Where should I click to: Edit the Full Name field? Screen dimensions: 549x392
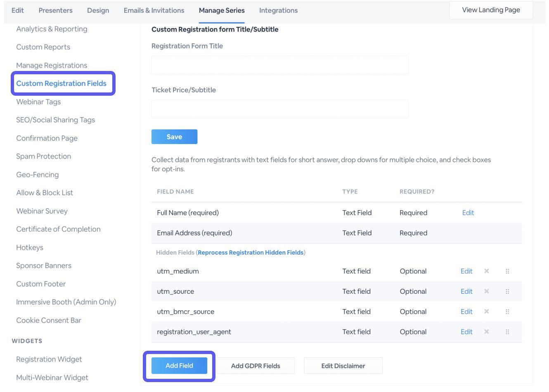[468, 213]
